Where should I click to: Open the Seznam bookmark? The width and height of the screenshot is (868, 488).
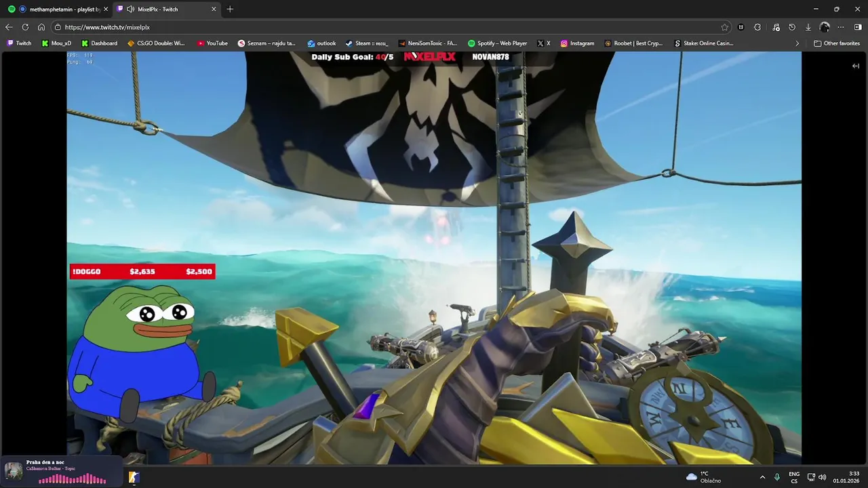267,43
